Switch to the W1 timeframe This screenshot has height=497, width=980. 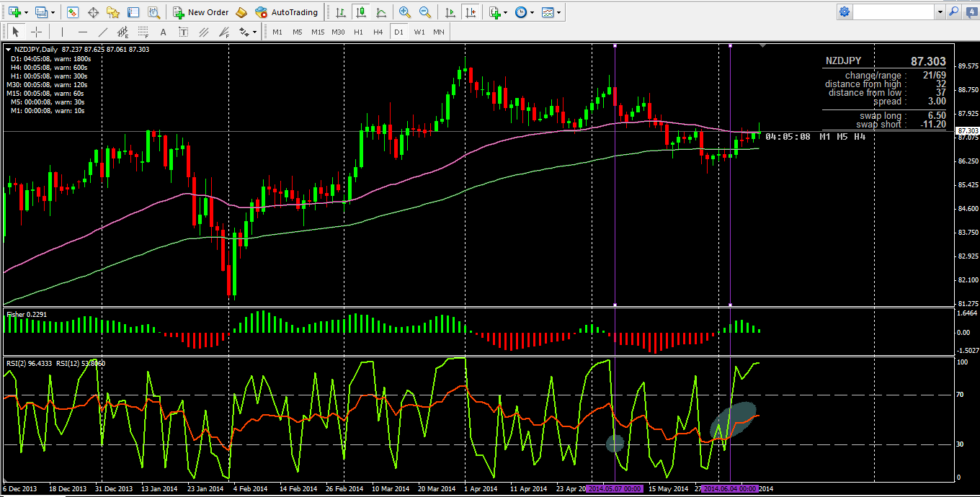(x=419, y=32)
